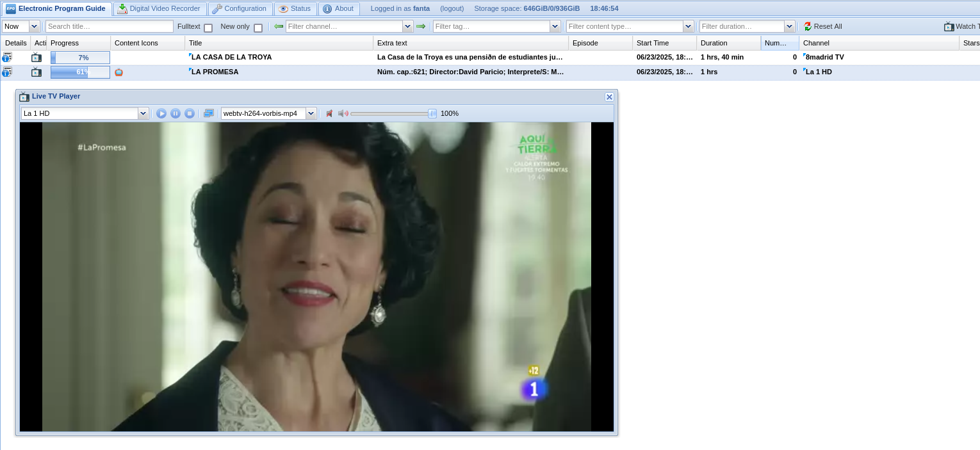
Task: Click the live video frame in the player
Action: (316, 277)
